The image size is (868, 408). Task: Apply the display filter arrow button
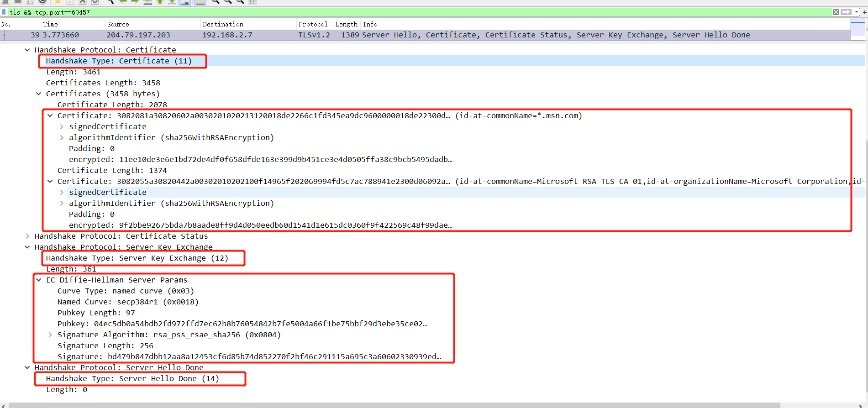[x=846, y=12]
